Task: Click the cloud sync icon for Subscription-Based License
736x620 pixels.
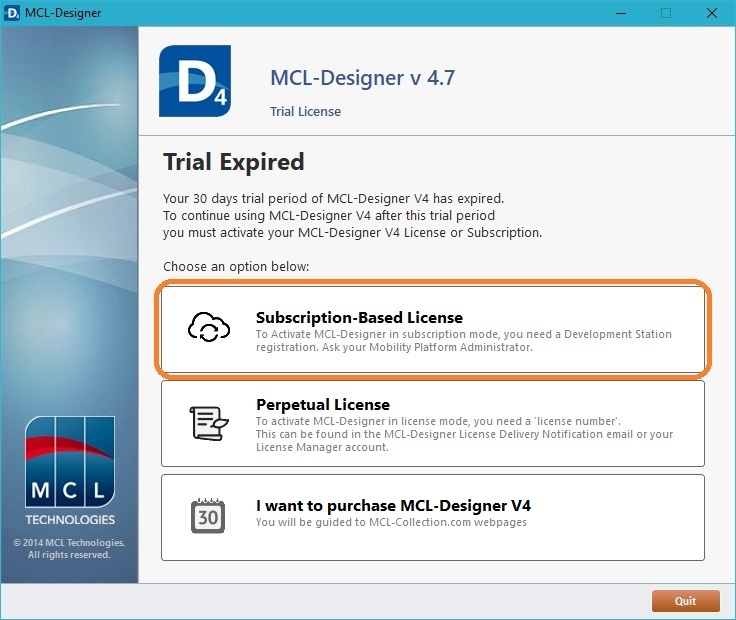Action: point(210,329)
